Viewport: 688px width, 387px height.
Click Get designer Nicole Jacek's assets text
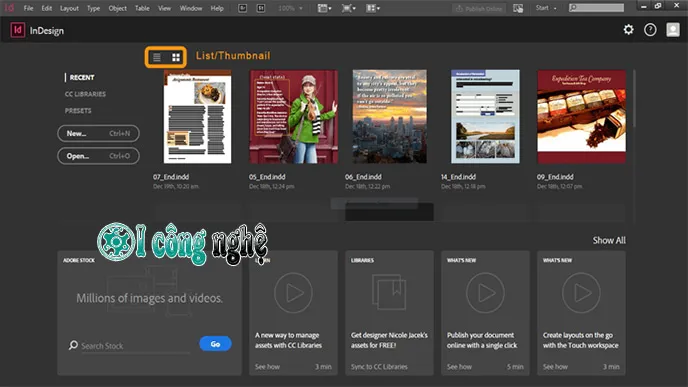tap(389, 340)
